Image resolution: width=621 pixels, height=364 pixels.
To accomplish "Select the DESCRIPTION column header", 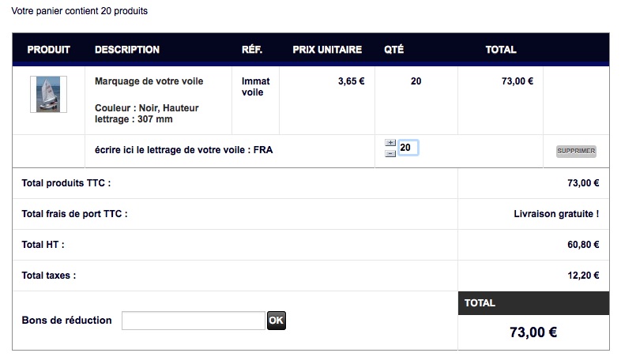I will (126, 50).
